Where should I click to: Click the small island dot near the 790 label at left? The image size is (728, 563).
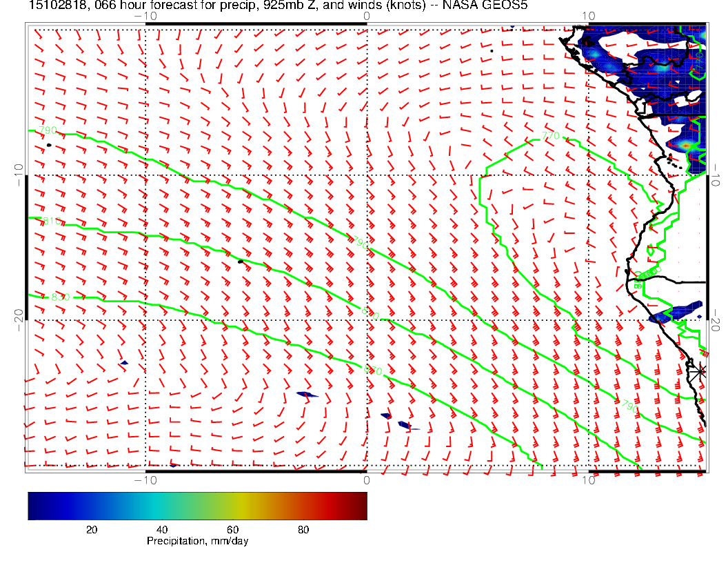pos(49,145)
